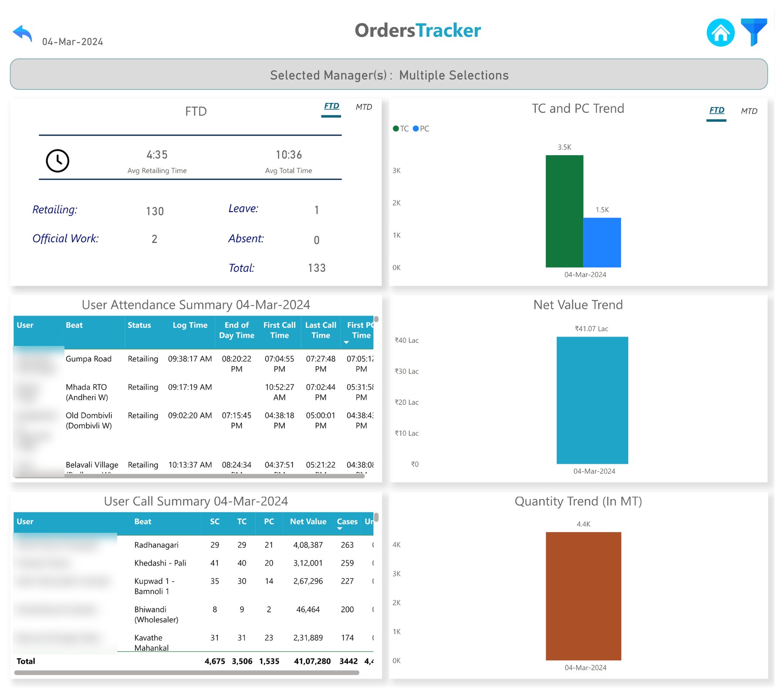Toggle the green TC legend marker
Viewport: 784px width, 696px height.
point(396,129)
